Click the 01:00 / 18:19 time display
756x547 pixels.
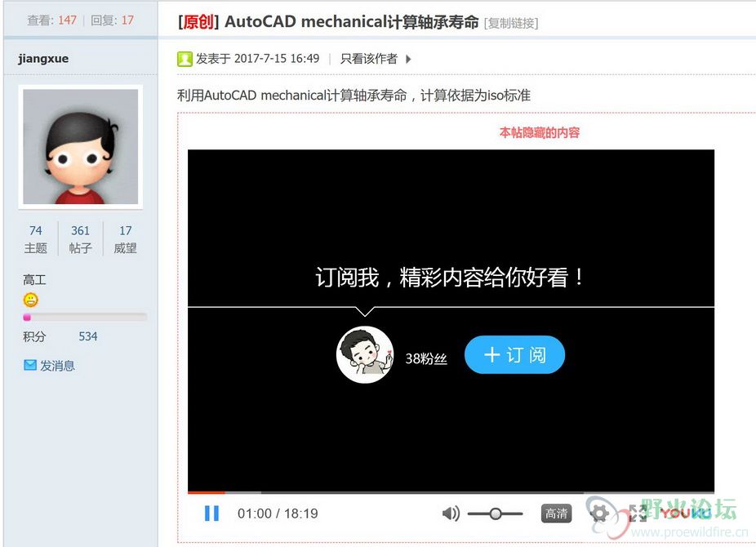pos(278,514)
